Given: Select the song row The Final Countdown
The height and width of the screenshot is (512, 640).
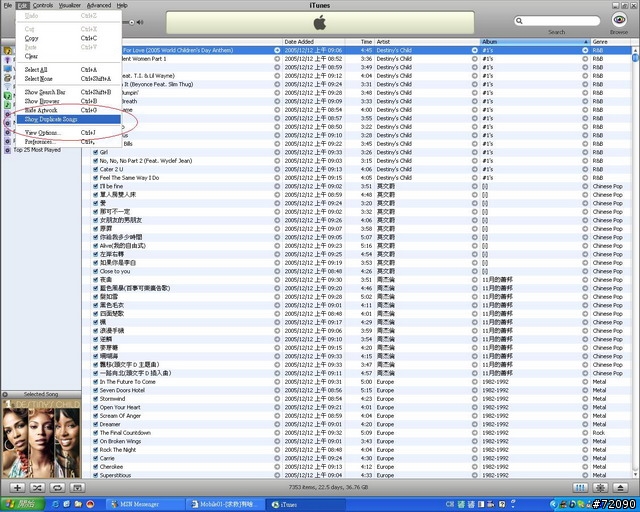Looking at the screenshot, I should coord(359,433).
